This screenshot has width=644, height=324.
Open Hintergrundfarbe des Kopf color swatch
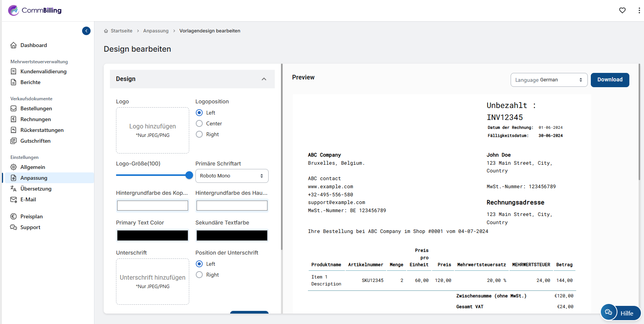tap(153, 206)
